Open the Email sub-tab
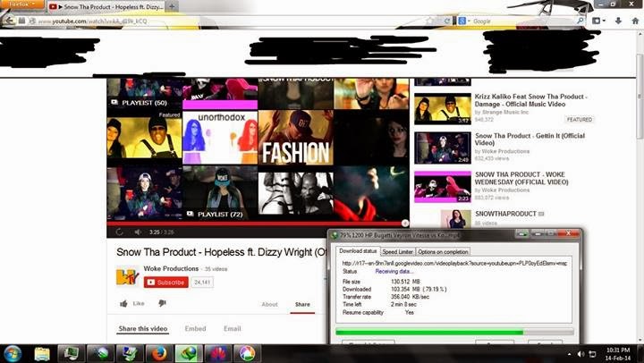The image size is (644, 363). pos(232,328)
